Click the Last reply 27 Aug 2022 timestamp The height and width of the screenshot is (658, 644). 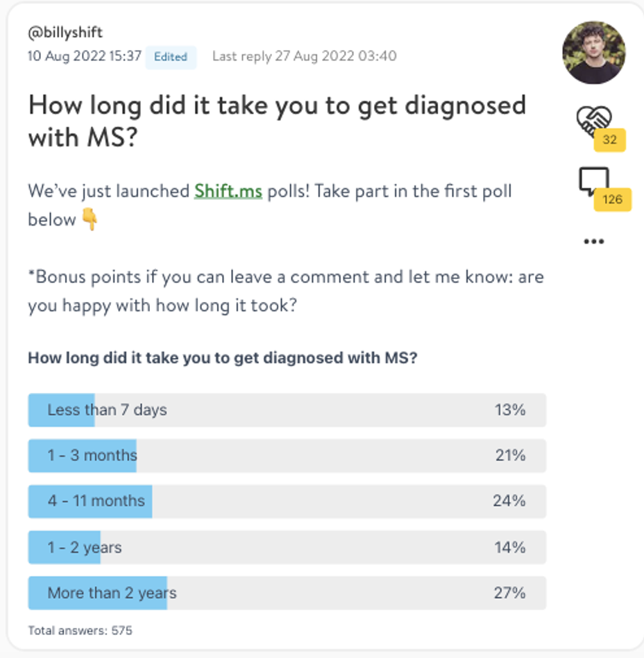pyautogui.click(x=304, y=56)
